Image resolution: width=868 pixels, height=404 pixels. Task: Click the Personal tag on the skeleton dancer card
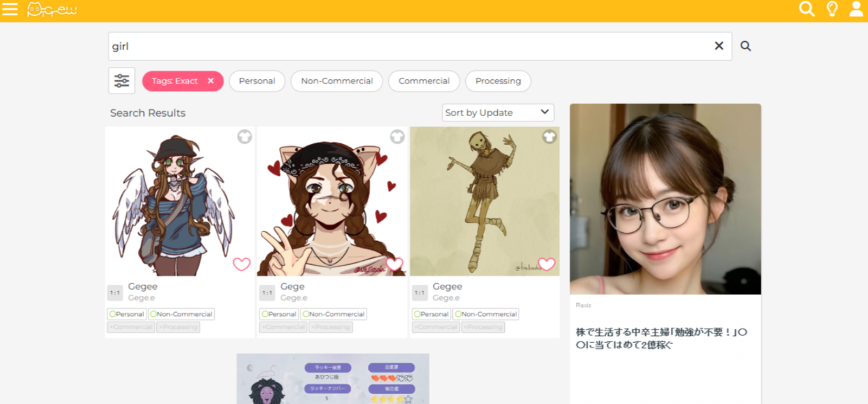tap(431, 314)
